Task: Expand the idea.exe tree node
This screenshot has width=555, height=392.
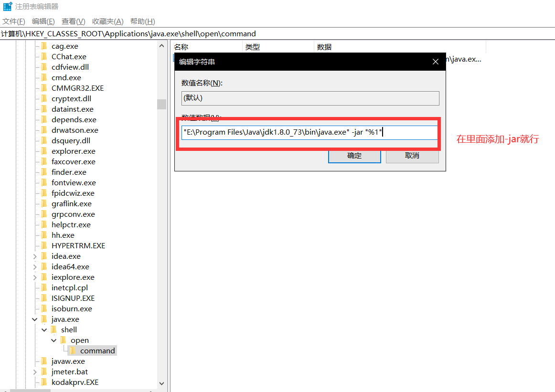Action: 34,256
